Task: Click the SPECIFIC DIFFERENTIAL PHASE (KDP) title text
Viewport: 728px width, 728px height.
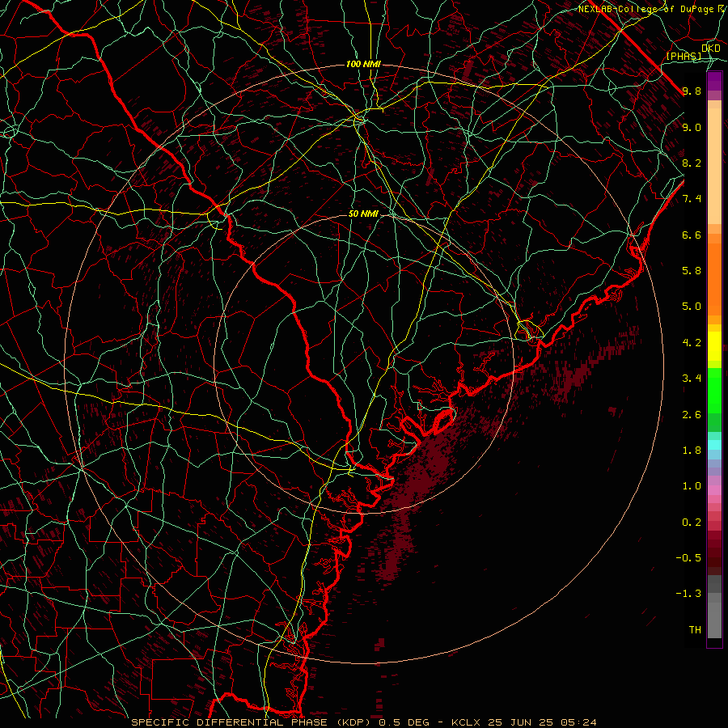Action: click(x=252, y=722)
